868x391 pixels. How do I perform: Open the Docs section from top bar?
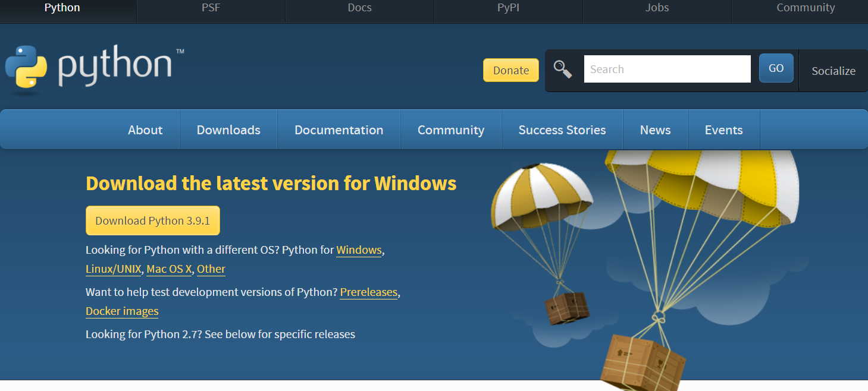pyautogui.click(x=359, y=8)
